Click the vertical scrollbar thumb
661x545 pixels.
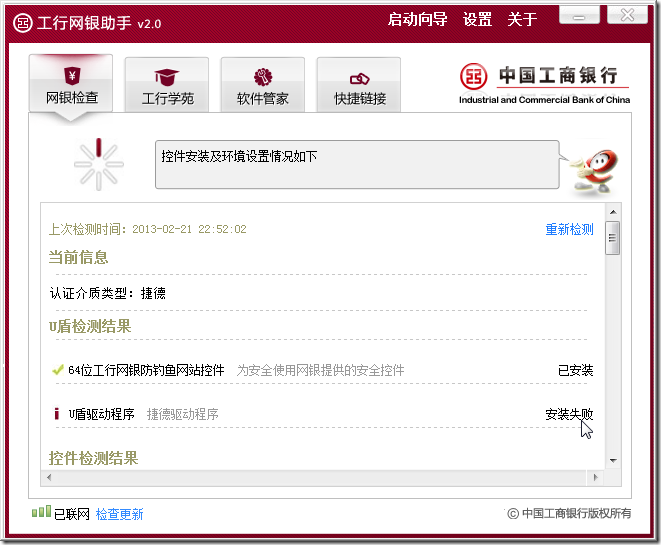click(x=613, y=238)
